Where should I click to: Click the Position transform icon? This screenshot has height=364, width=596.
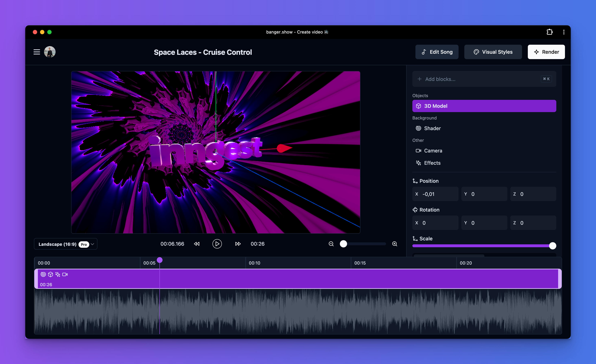pyautogui.click(x=415, y=181)
